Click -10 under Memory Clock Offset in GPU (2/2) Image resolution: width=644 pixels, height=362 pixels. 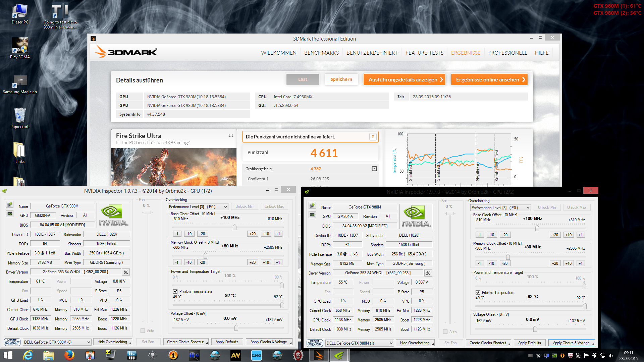492,263
